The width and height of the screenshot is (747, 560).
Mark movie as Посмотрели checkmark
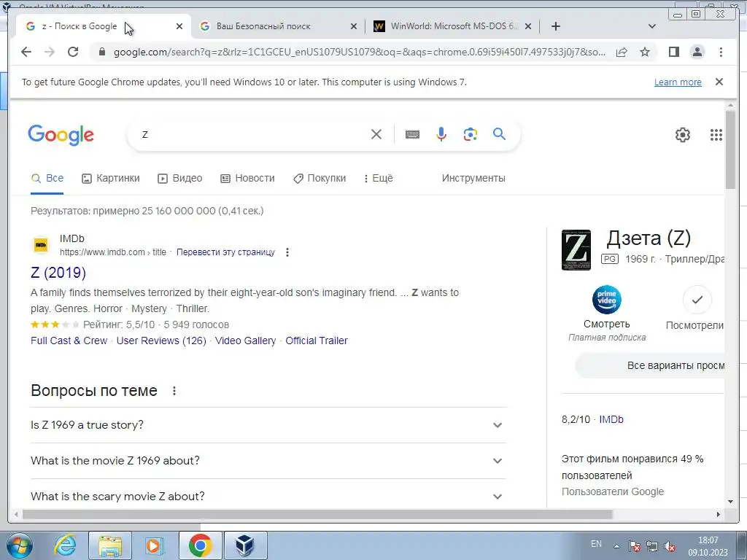click(x=697, y=300)
